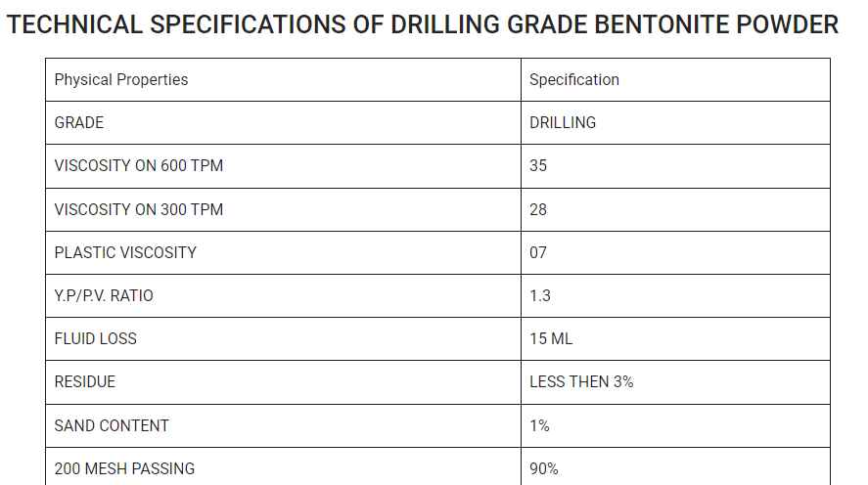Select the PLASTIC VISCOSITY cell
868x485 pixels.
(x=284, y=252)
